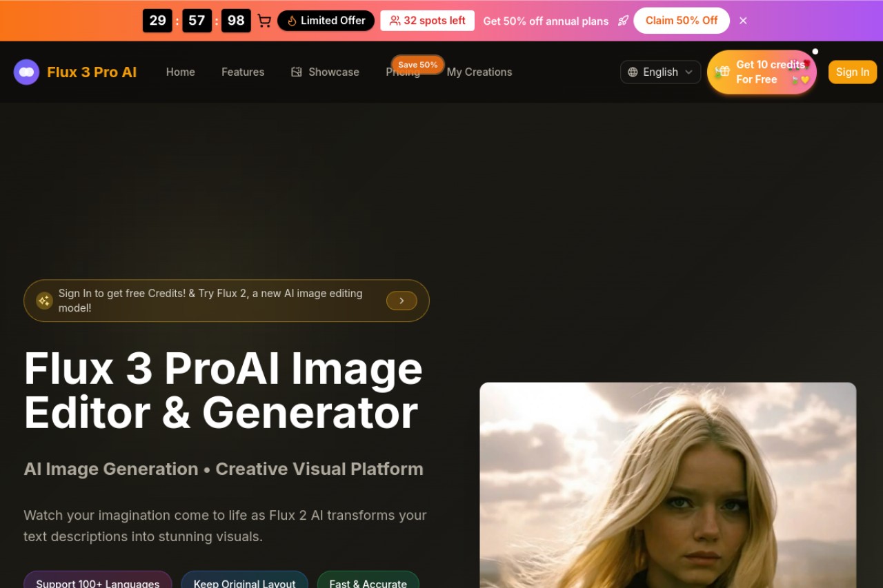Click the Fast & Accurate tag

(x=368, y=581)
